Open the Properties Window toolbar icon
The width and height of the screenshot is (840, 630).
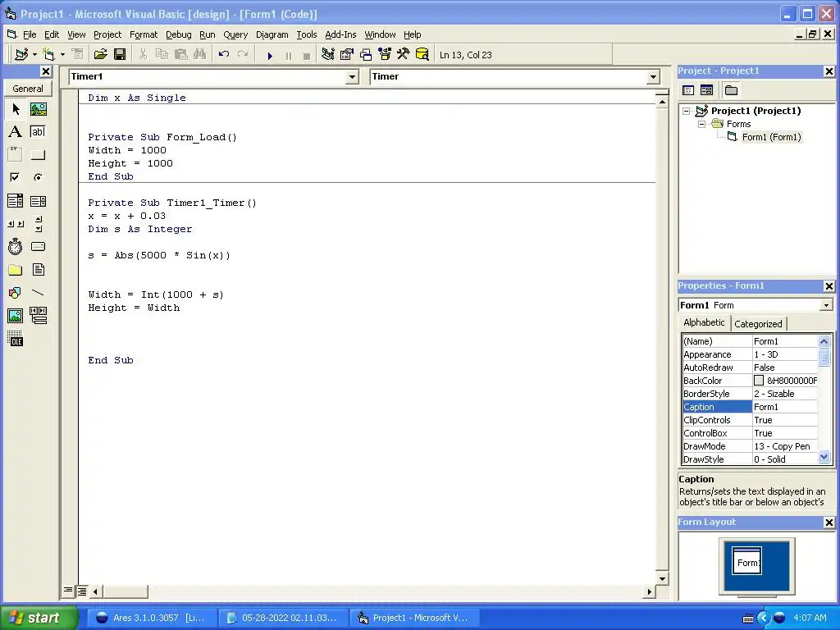coord(347,55)
